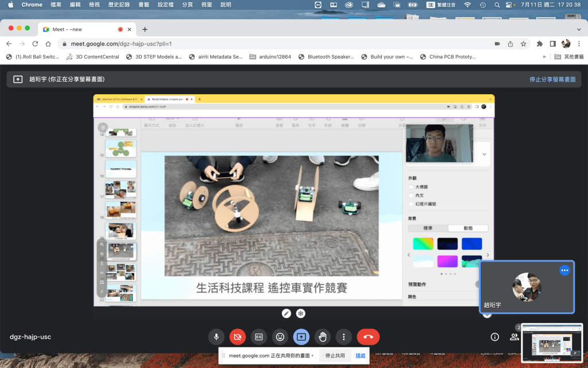Open options on 趙珩宇 self-view tile
Viewport: 588px width, 368px height.
(564, 270)
